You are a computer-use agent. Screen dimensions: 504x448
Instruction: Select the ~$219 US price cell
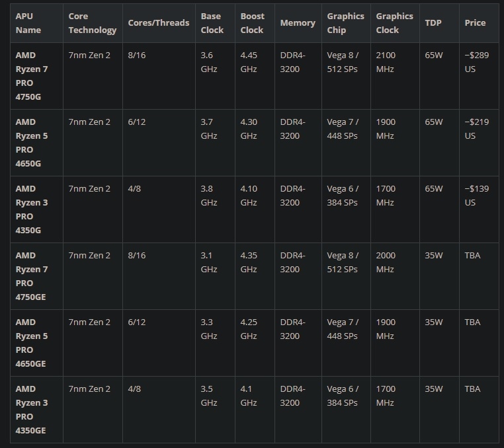(477, 129)
